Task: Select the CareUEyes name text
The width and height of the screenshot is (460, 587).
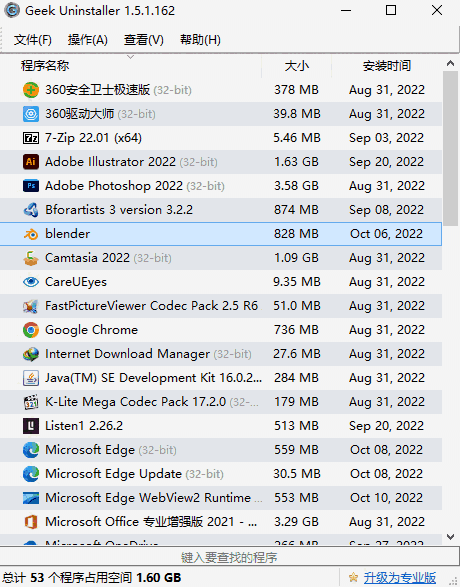Action: [76, 282]
